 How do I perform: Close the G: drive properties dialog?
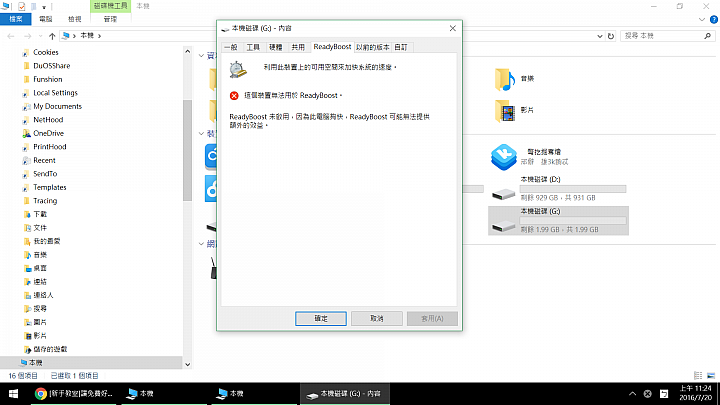453,28
